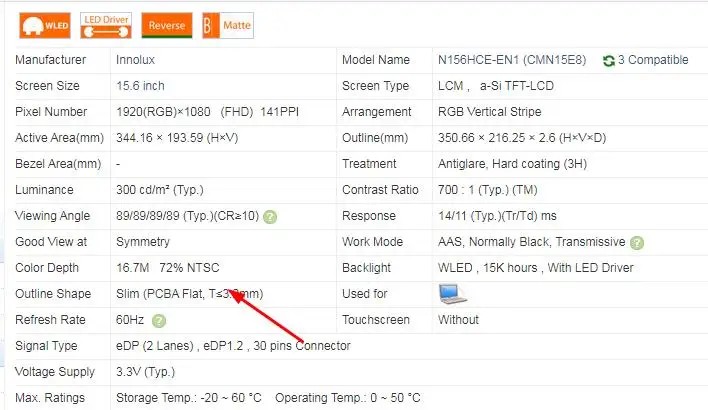This screenshot has height=410, width=708.
Task: Click the Signal Type row label
Action: tap(46, 346)
